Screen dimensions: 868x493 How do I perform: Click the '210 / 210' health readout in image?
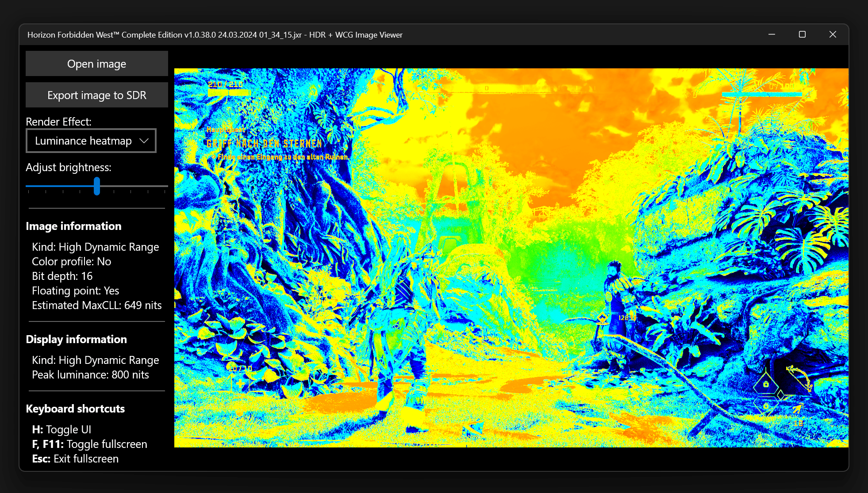tap(226, 84)
